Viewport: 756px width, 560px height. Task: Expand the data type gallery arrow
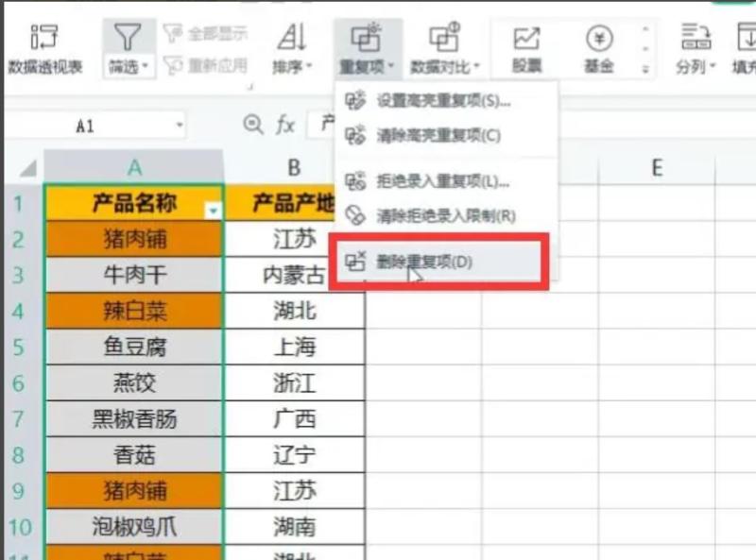(646, 70)
